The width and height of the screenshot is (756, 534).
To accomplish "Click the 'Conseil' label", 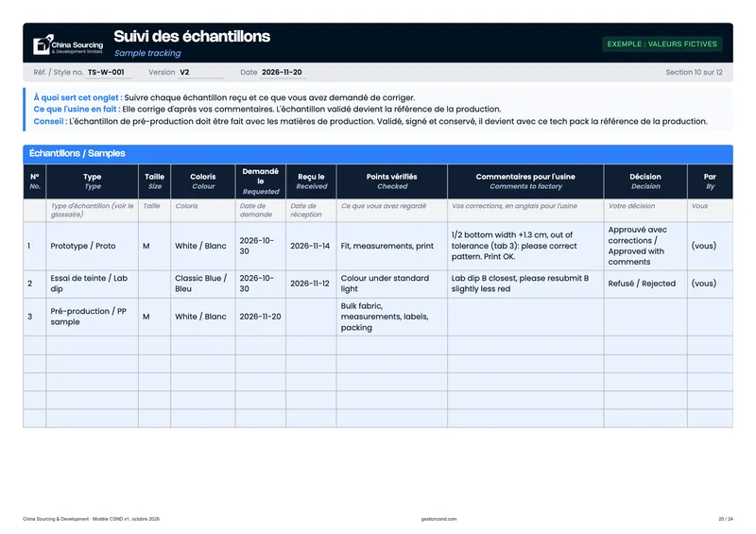I will pyautogui.click(x=49, y=121).
